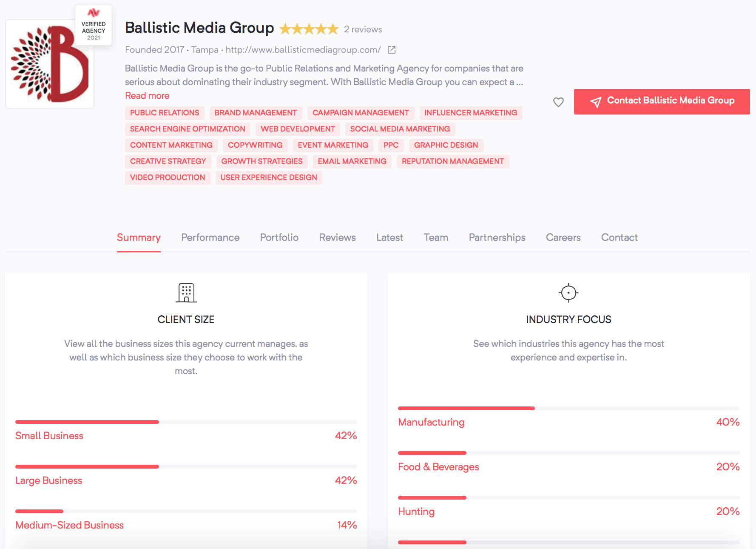Click the INDUSTRY FOCUS heading
The width and height of the screenshot is (756, 549).
point(569,320)
